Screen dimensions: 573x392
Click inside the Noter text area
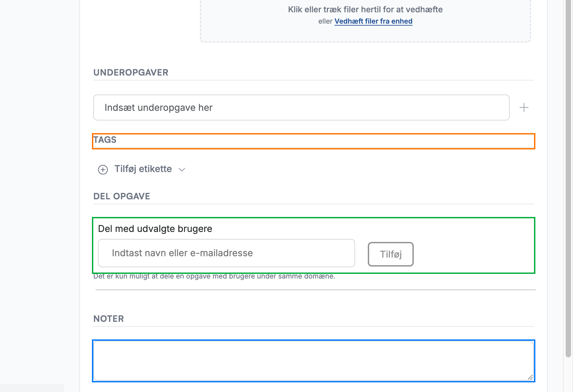click(x=313, y=361)
